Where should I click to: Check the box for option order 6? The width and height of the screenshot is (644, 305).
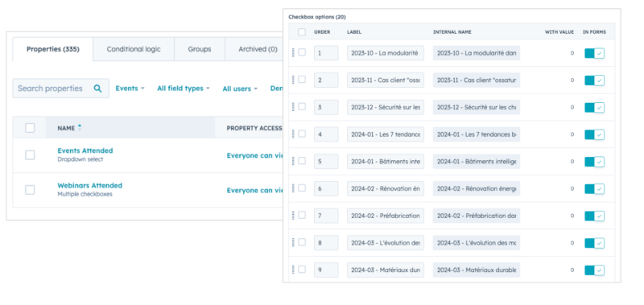(x=302, y=188)
